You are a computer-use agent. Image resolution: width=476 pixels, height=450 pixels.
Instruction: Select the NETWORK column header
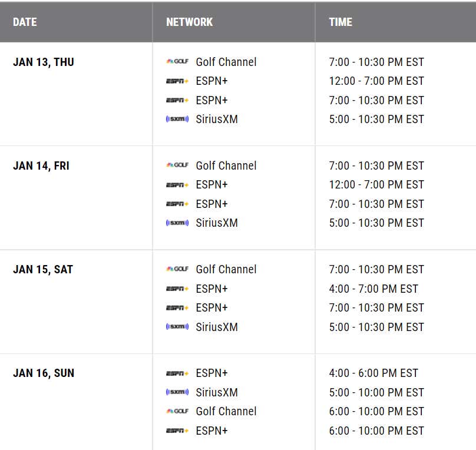pos(190,22)
